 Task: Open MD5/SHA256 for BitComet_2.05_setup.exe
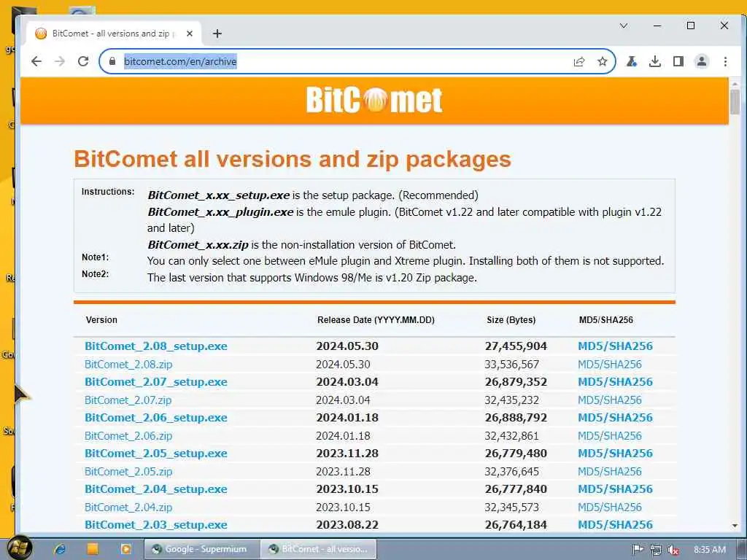615,454
